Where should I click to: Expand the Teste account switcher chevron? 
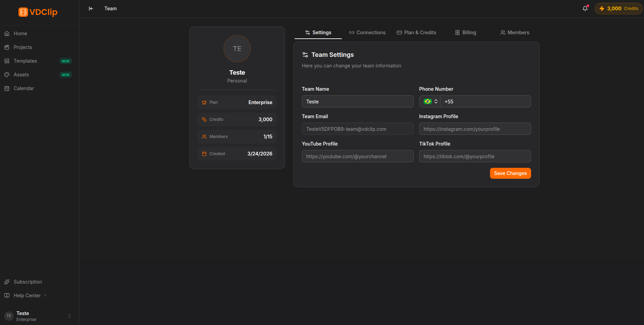tap(69, 316)
